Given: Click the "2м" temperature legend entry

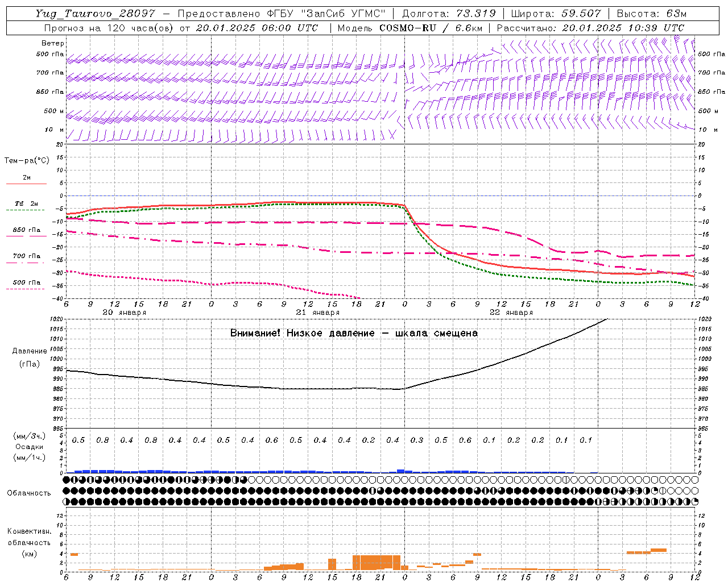Looking at the screenshot, I should (x=27, y=177).
